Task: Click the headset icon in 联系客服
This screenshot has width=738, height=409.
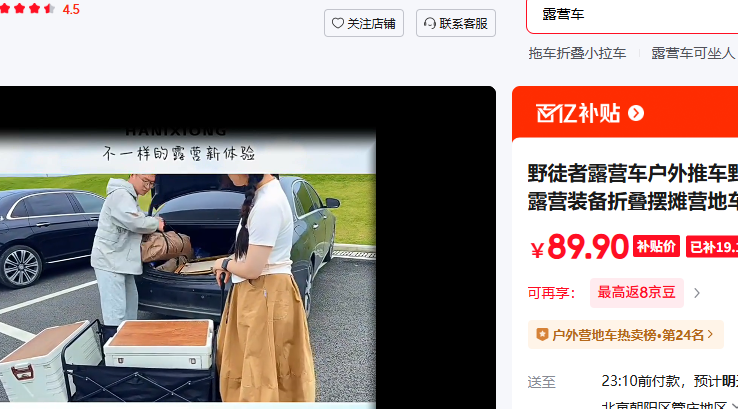Action: pyautogui.click(x=430, y=23)
